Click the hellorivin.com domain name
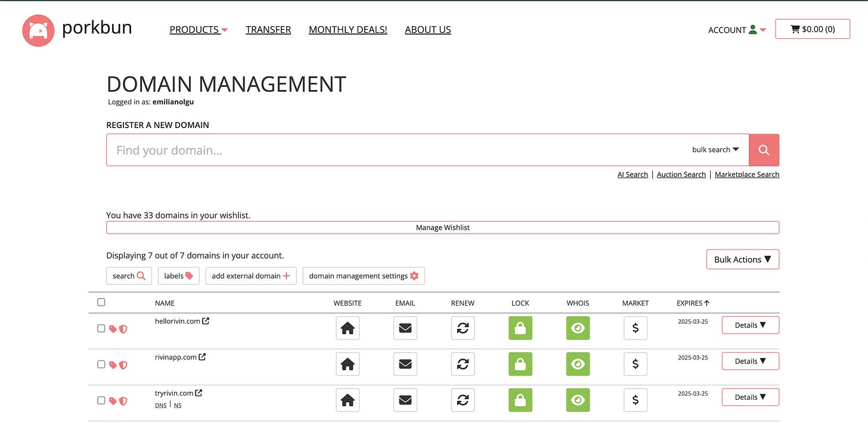 (177, 321)
